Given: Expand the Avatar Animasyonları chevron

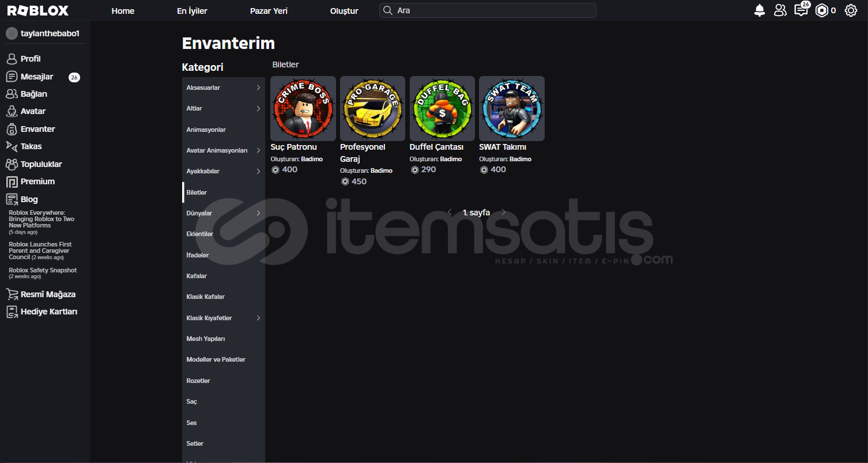Looking at the screenshot, I should coord(258,150).
